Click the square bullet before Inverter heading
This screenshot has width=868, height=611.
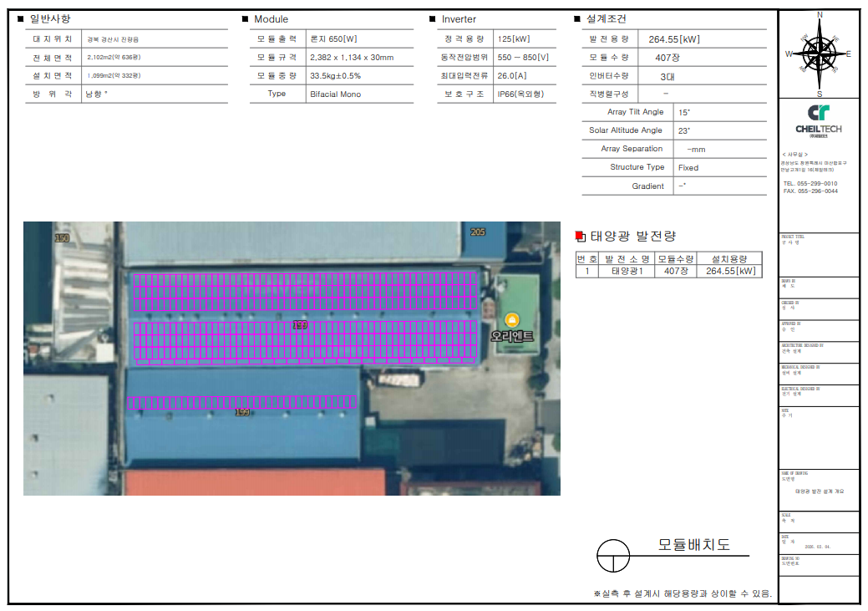pos(432,19)
